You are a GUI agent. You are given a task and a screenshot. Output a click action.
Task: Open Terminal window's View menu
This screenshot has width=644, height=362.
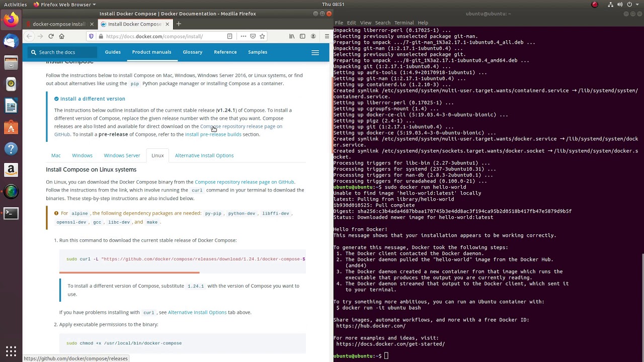pos(366,23)
